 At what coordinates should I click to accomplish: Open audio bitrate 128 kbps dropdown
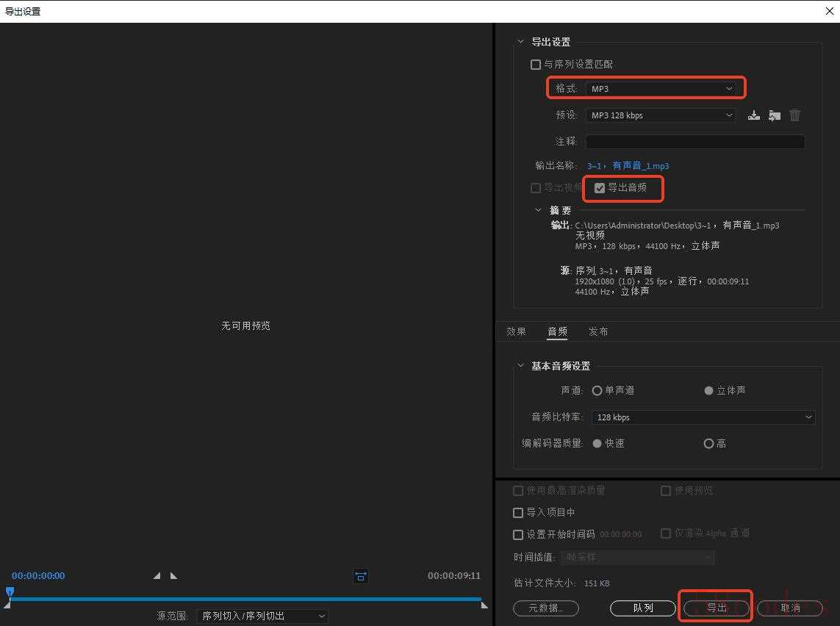pyautogui.click(x=703, y=417)
